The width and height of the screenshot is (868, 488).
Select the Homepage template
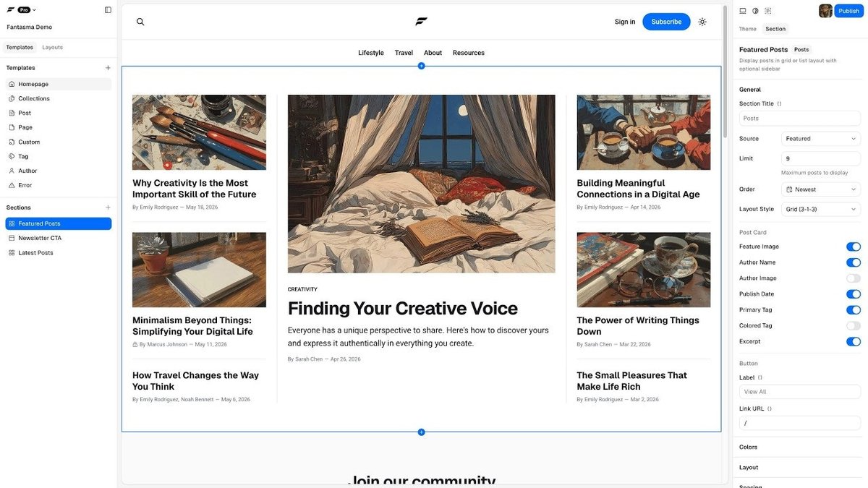59,84
